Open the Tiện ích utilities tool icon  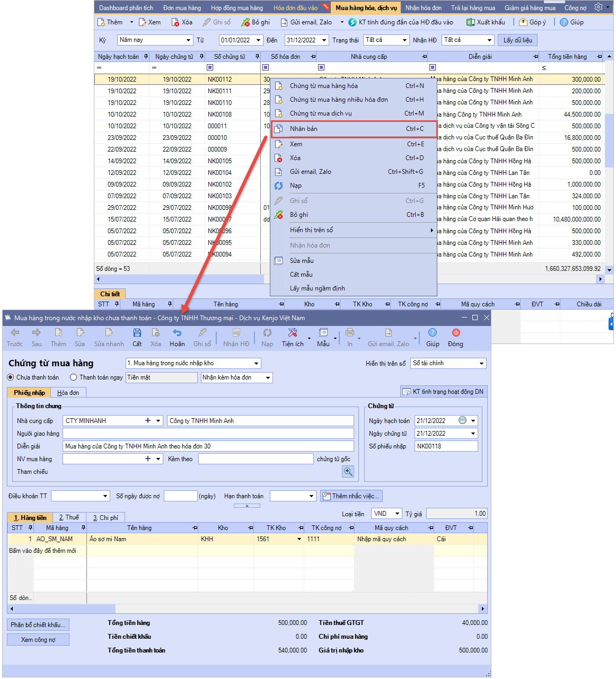coord(292,333)
